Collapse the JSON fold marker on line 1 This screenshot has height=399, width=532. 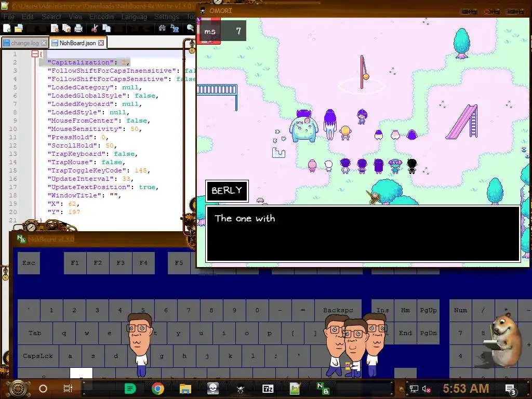click(x=35, y=54)
